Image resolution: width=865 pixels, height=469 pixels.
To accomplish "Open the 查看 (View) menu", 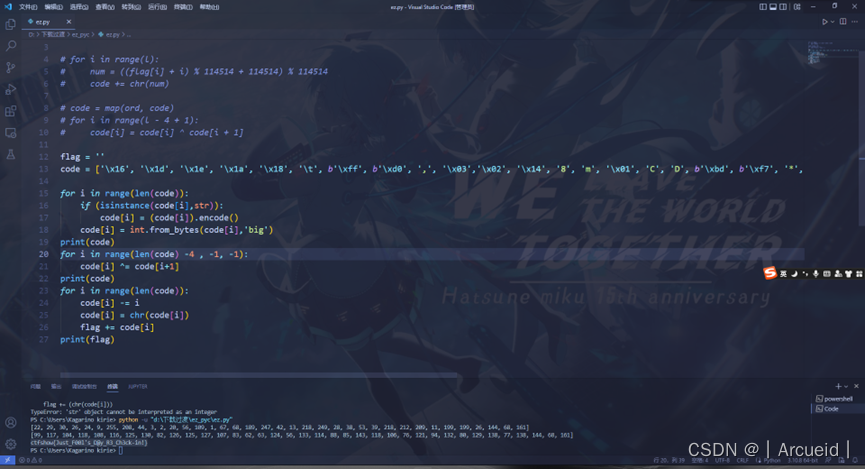I will 105,7.
